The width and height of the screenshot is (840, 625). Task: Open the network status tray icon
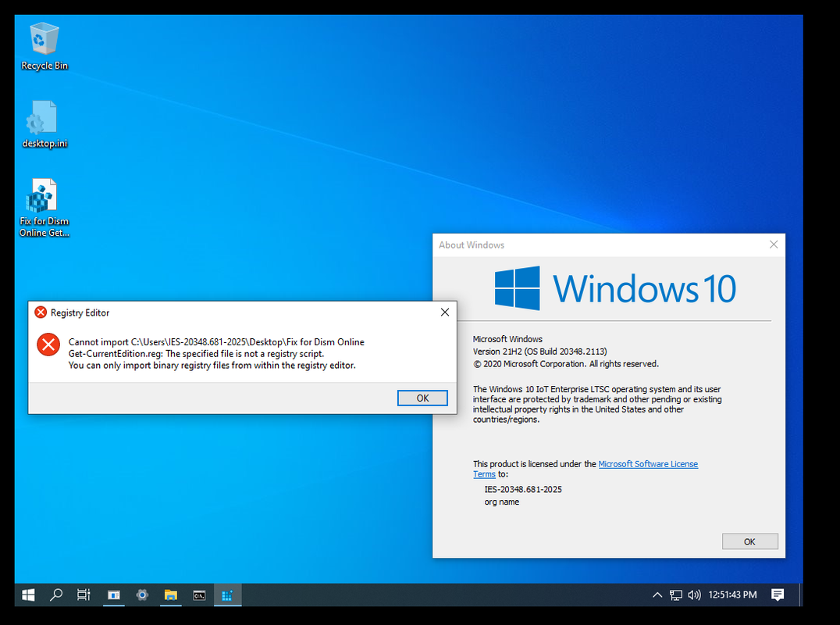pyautogui.click(x=676, y=595)
